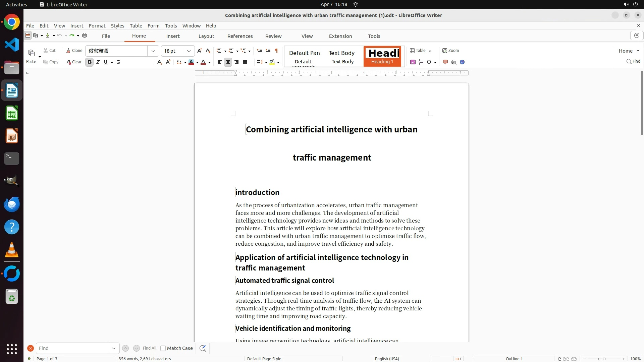
Task: Toggle italic formatting
Action: [x=98, y=62]
